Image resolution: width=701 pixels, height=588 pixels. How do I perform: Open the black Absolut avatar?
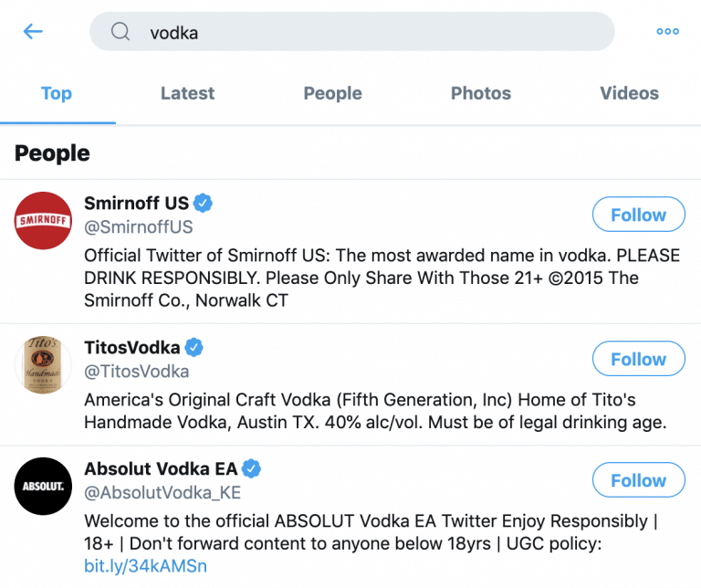click(x=43, y=486)
